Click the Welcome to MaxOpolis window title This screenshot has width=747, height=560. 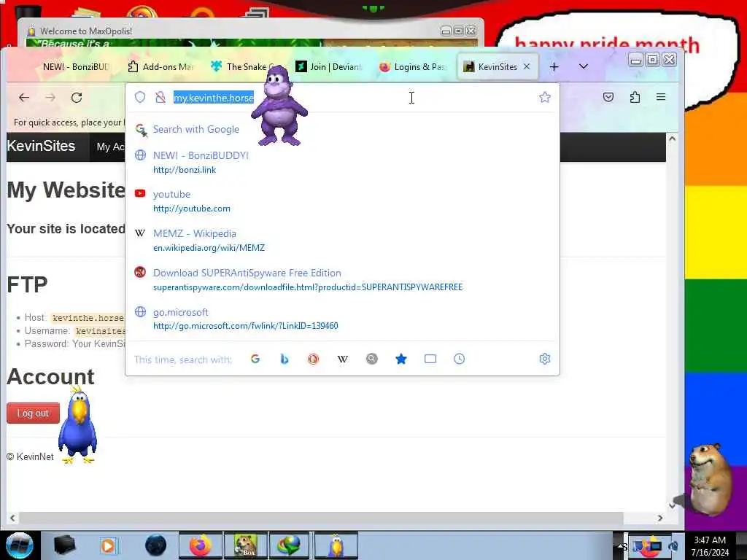click(x=86, y=31)
